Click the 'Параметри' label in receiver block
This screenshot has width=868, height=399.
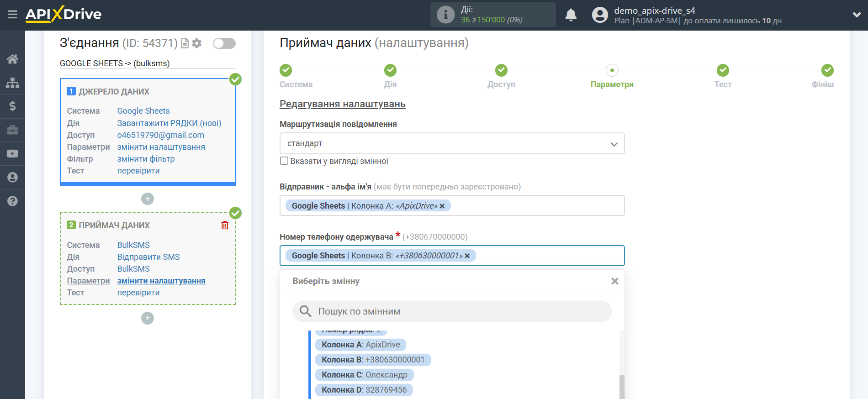88,281
